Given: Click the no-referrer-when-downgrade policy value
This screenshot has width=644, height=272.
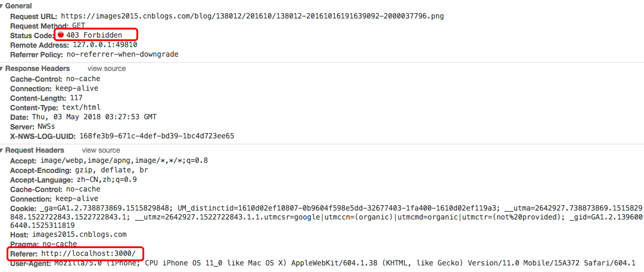Looking at the screenshot, I should 122,54.
